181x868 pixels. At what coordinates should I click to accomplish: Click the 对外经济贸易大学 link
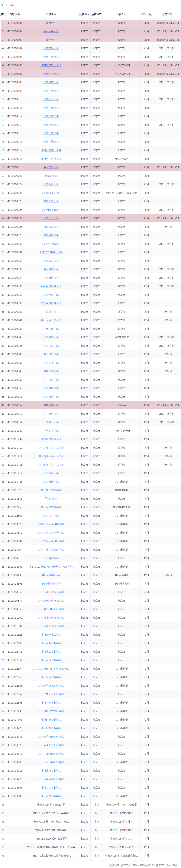coord(51,286)
